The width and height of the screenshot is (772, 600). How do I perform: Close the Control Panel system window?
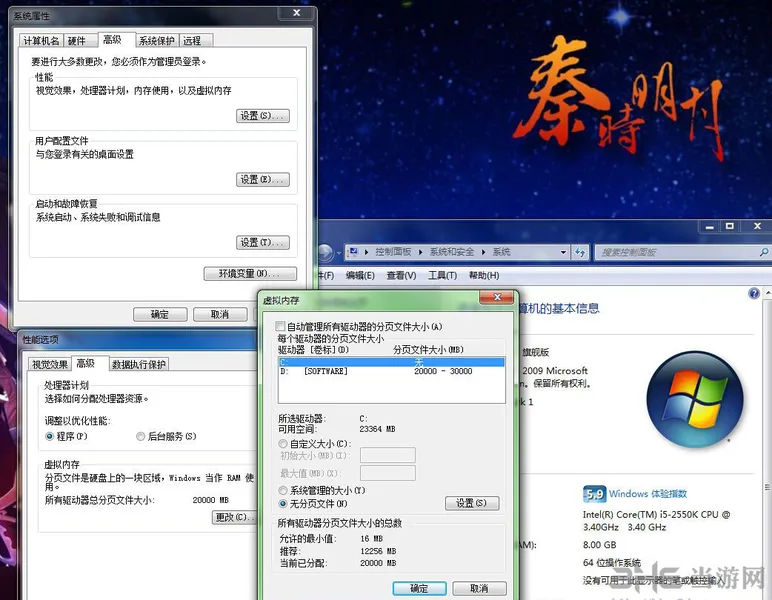(757, 226)
